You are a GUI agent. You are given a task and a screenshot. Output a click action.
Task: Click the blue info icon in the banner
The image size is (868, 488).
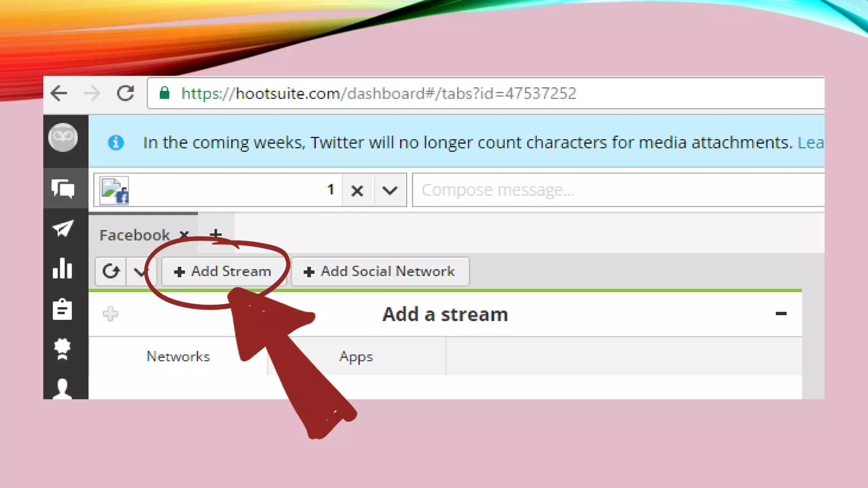[116, 143]
